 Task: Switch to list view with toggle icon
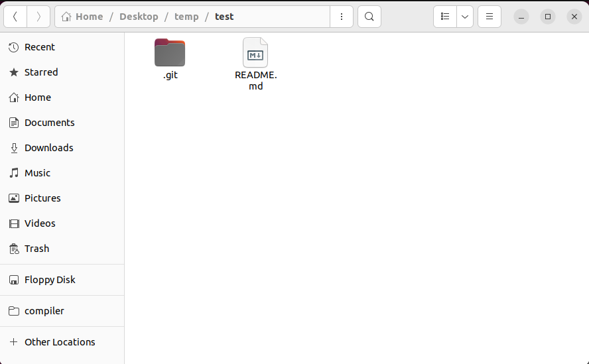coord(445,17)
